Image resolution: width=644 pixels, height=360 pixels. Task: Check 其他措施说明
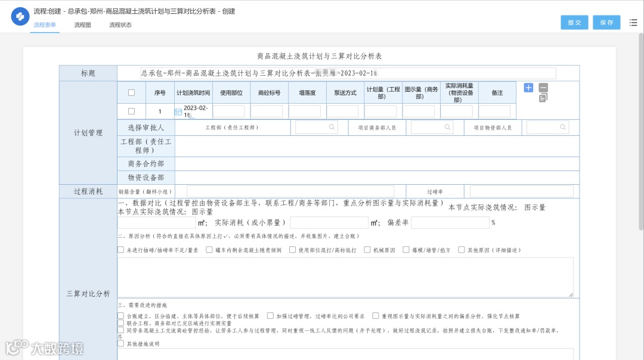pos(120,343)
